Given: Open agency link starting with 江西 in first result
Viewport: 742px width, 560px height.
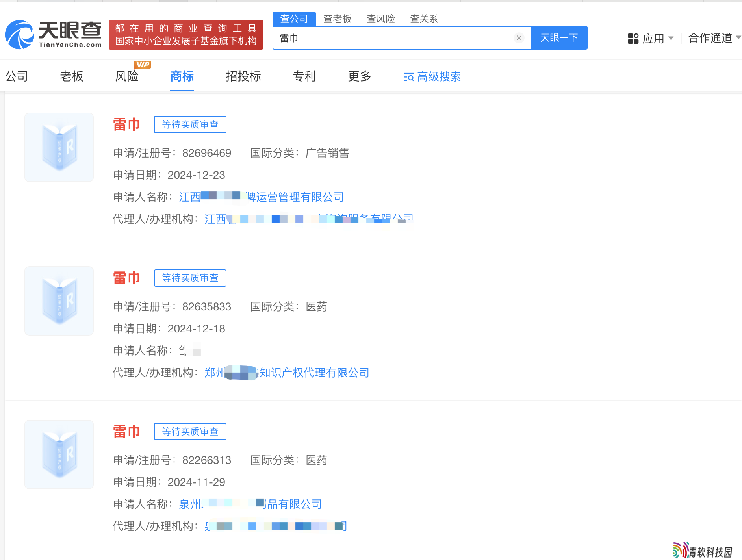Looking at the screenshot, I should [309, 219].
